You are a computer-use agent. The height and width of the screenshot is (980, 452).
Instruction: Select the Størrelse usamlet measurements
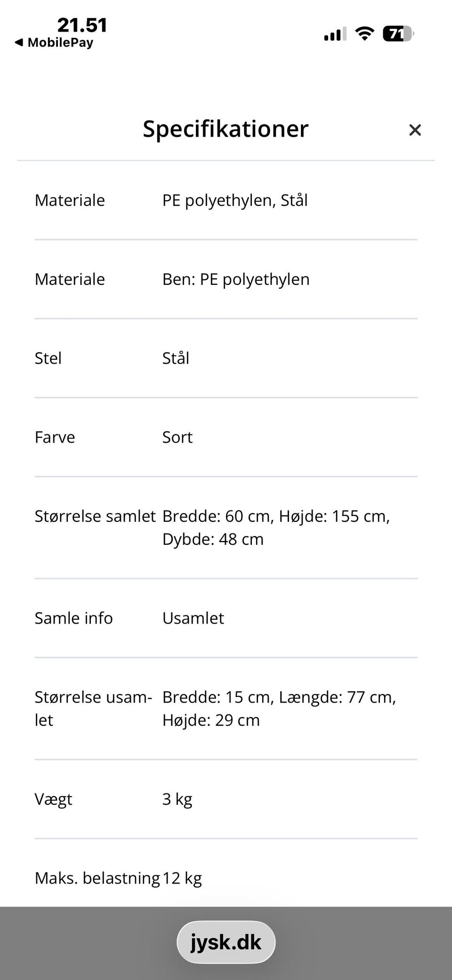tap(279, 708)
